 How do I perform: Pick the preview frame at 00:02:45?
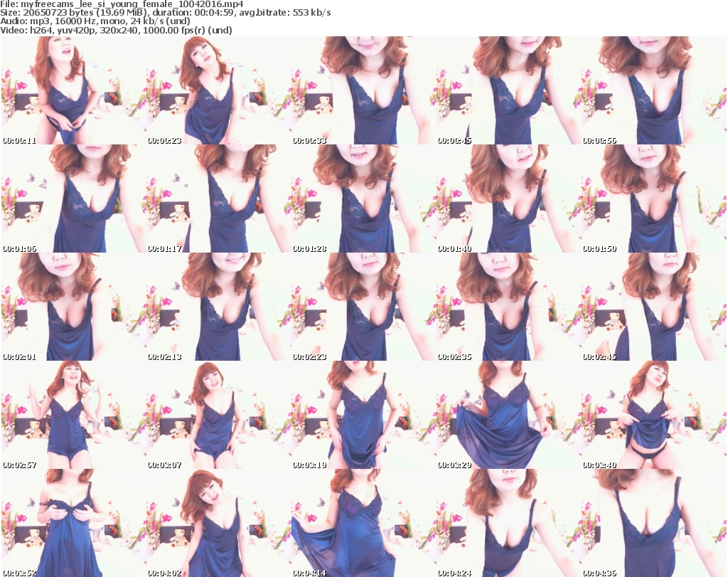click(x=654, y=307)
